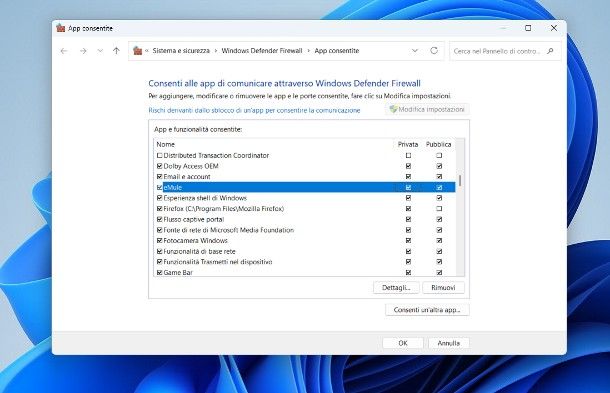
Task: Go up one level with up arrow
Action: 116,51
